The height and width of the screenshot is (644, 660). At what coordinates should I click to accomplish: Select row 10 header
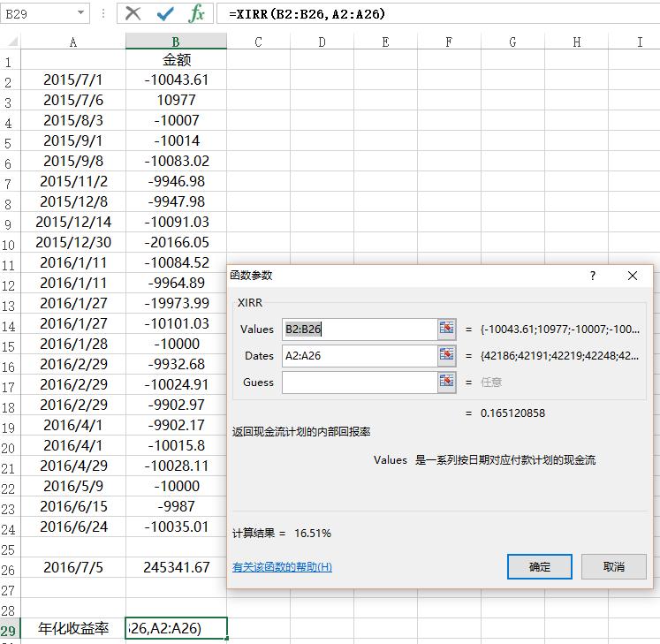pyautogui.click(x=10, y=243)
